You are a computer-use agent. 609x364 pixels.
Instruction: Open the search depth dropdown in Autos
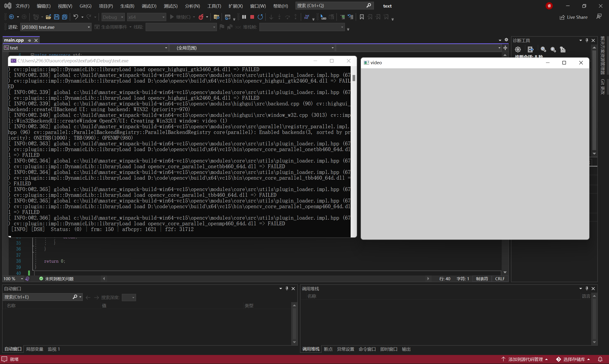(129, 298)
